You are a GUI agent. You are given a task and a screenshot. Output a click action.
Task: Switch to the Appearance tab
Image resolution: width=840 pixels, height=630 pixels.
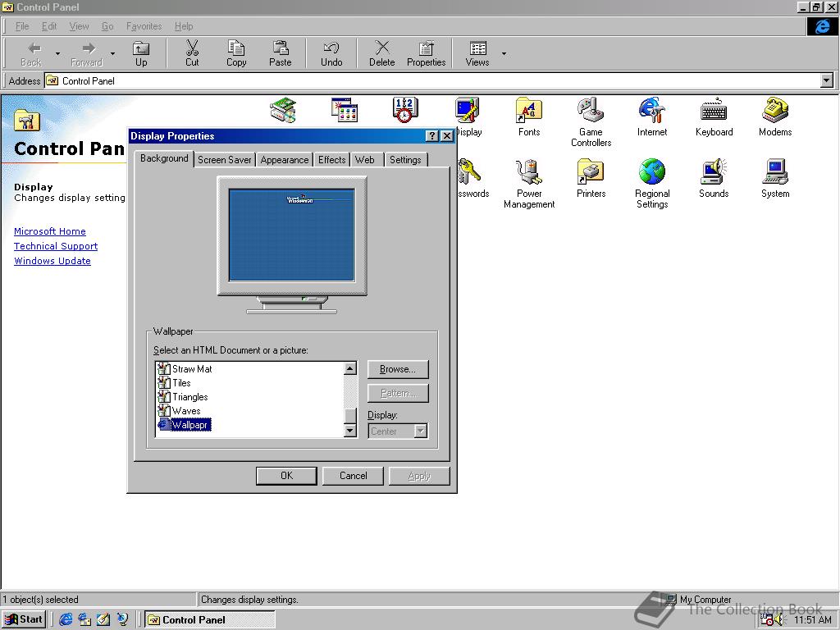[285, 160]
